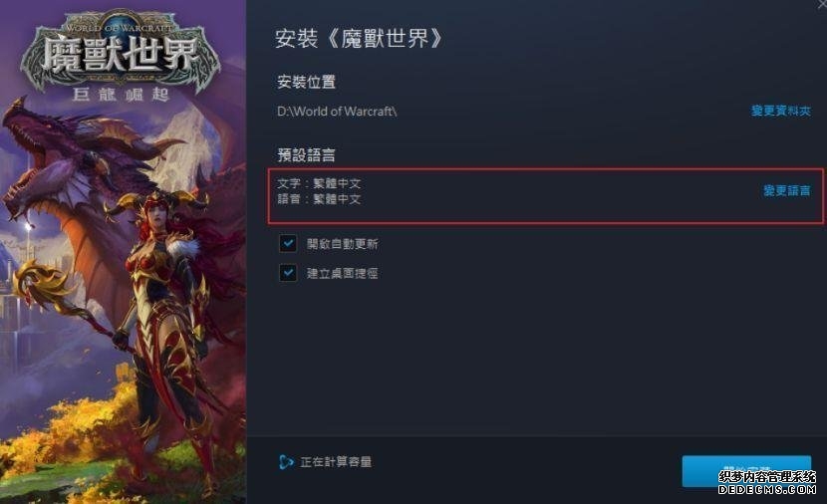The image size is (827, 504).
Task: Click the 預設語言 section heading
Action: pyautogui.click(x=307, y=154)
